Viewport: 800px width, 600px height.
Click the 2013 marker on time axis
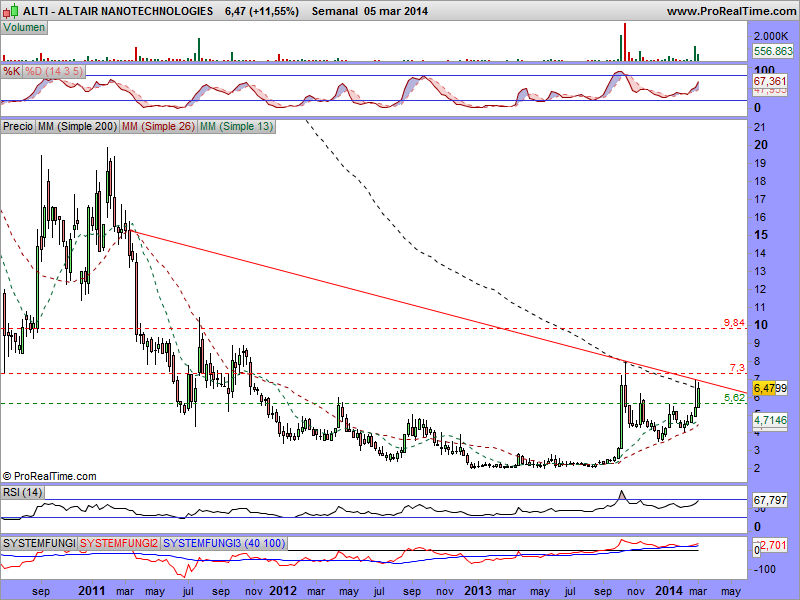(x=478, y=591)
